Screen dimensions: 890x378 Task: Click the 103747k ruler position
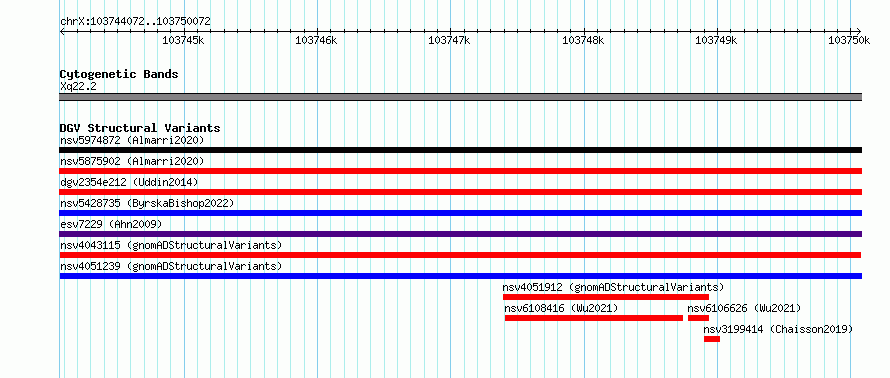[449, 40]
